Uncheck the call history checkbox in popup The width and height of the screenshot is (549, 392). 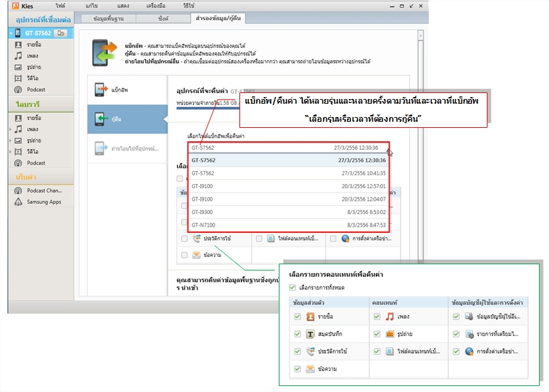[x=298, y=351]
